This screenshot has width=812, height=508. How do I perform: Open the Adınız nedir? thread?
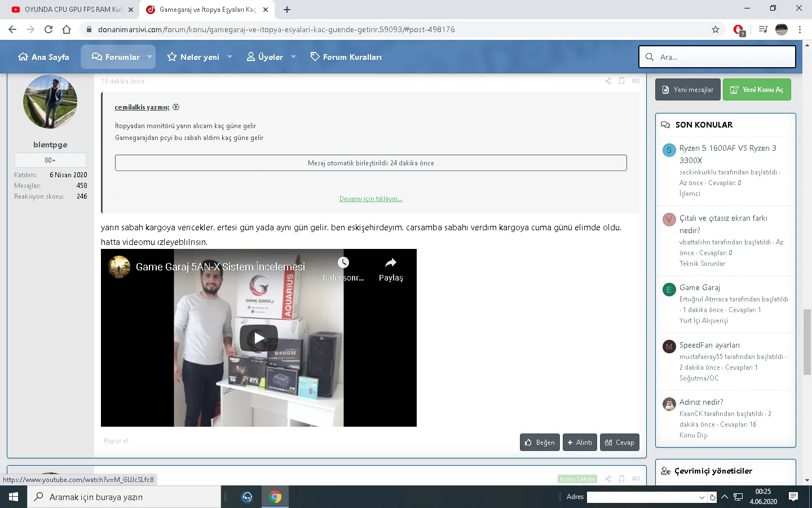(x=701, y=402)
